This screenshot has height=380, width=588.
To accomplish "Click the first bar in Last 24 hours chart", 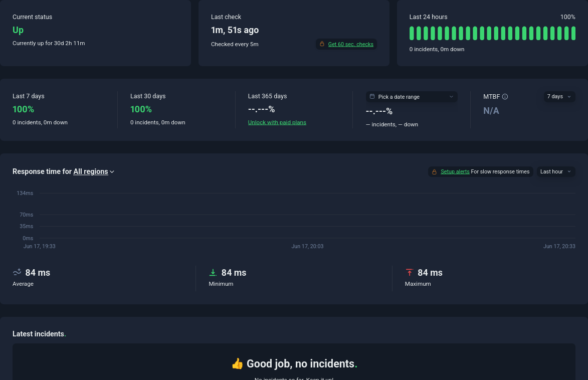I will click(412, 34).
